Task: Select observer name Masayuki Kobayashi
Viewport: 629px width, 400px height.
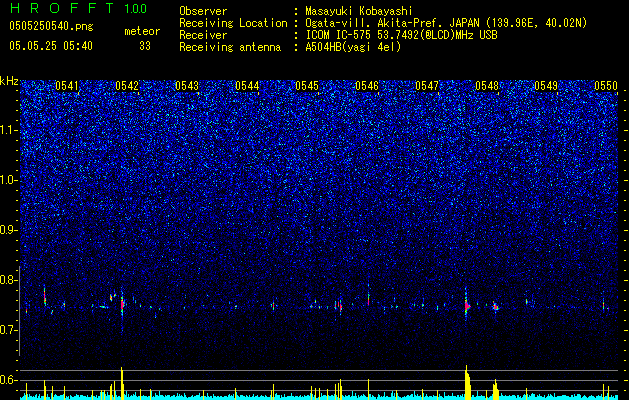Action: click(x=359, y=11)
